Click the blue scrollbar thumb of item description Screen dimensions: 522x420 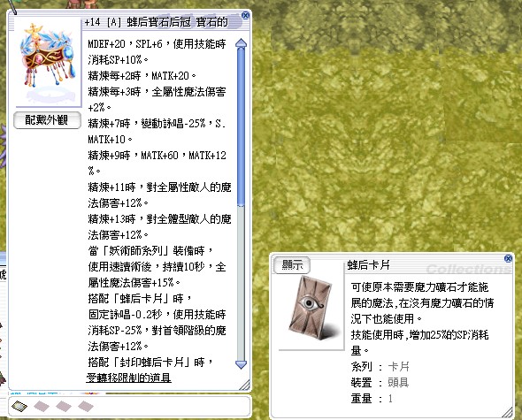coord(241,127)
